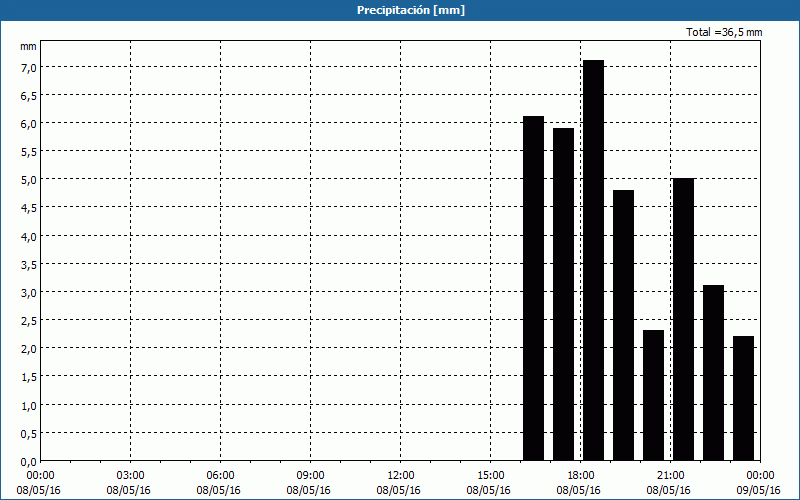Click the "5,5" y-axis value

coord(28,152)
